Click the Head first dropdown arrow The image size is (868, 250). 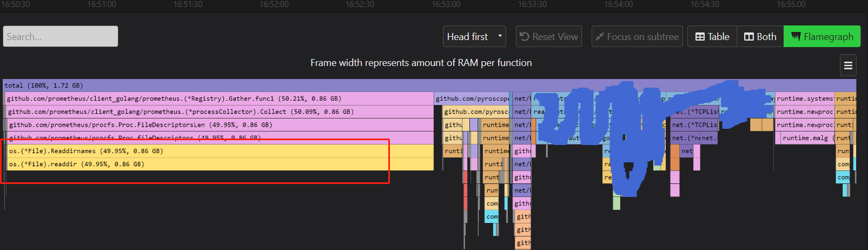pyautogui.click(x=500, y=36)
